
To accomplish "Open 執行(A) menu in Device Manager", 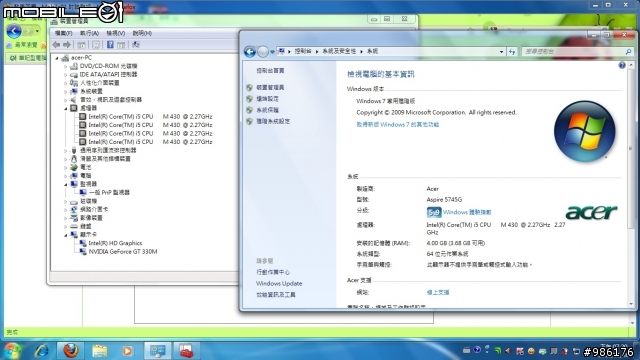I will pos(89,33).
